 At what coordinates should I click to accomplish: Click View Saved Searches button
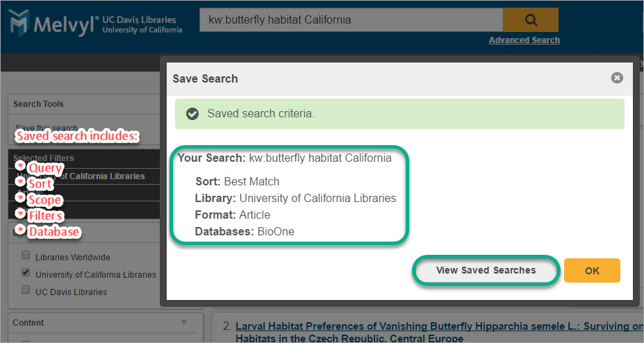pyautogui.click(x=486, y=270)
